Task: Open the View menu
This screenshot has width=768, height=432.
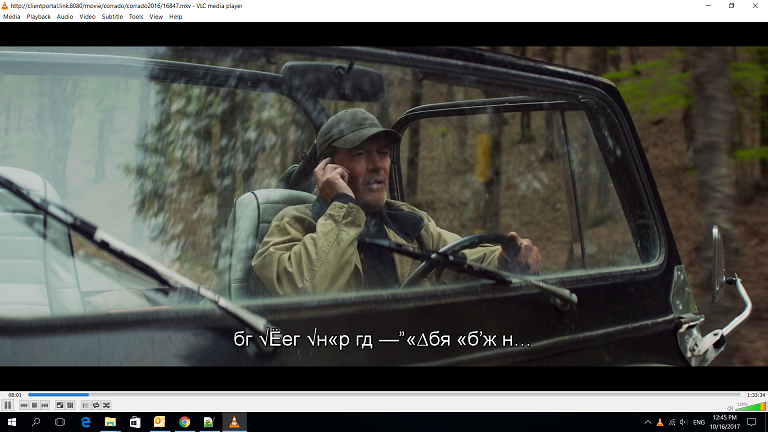Action: 156,17
